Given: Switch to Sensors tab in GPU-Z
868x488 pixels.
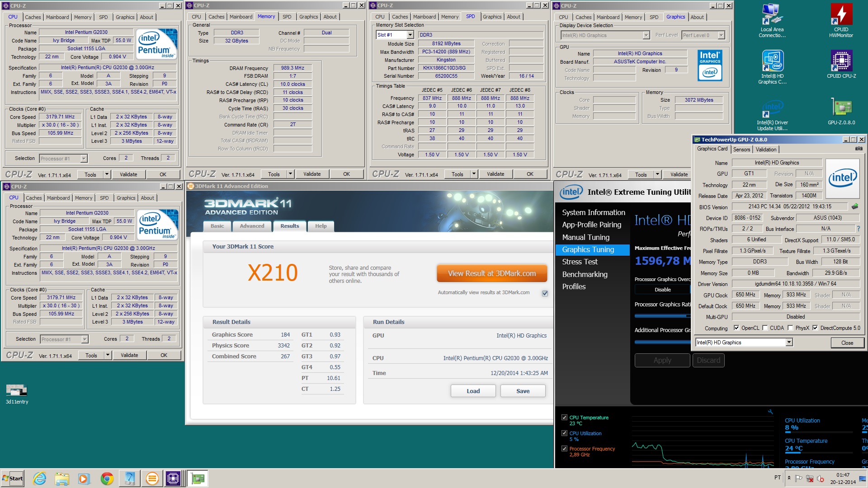Looking at the screenshot, I should [x=741, y=150].
